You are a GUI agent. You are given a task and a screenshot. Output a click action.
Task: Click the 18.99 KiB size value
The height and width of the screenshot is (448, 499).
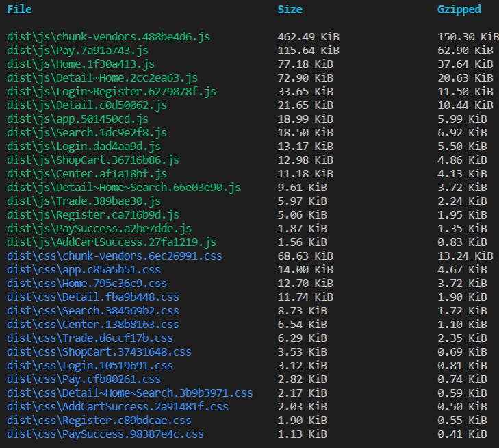point(305,119)
